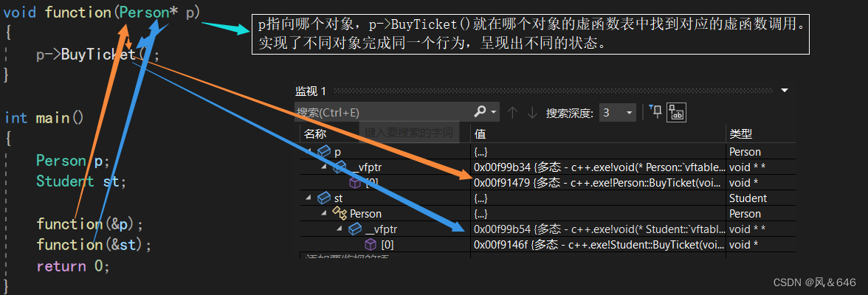Viewport: 868px width, 295px height.
Task: Open the 监视 1 window options dropdown arrow
Action: [x=785, y=90]
